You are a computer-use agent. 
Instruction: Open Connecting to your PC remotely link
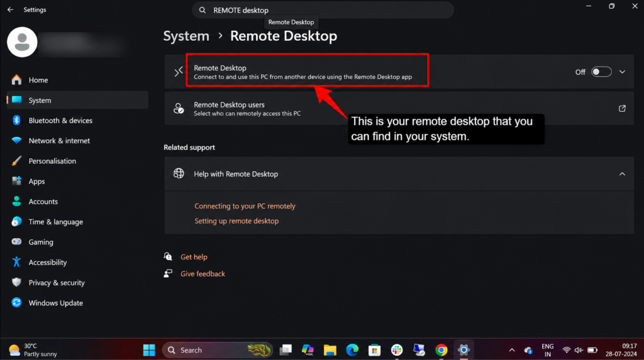(x=245, y=206)
